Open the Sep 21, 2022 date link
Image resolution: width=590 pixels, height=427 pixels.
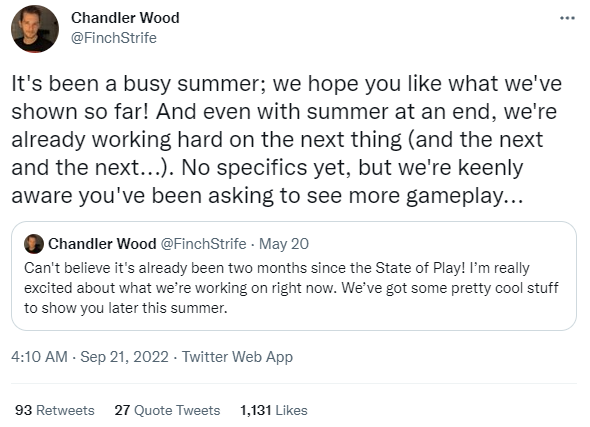[125, 357]
